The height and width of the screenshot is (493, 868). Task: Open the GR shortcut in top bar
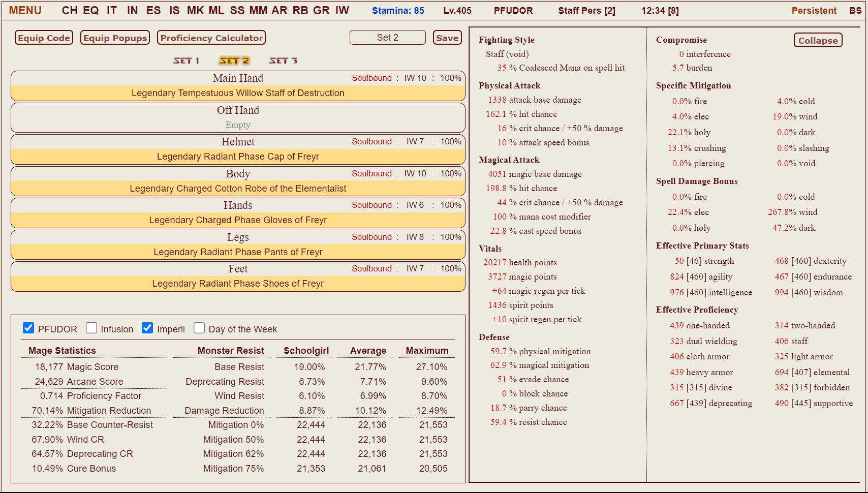[x=321, y=10]
